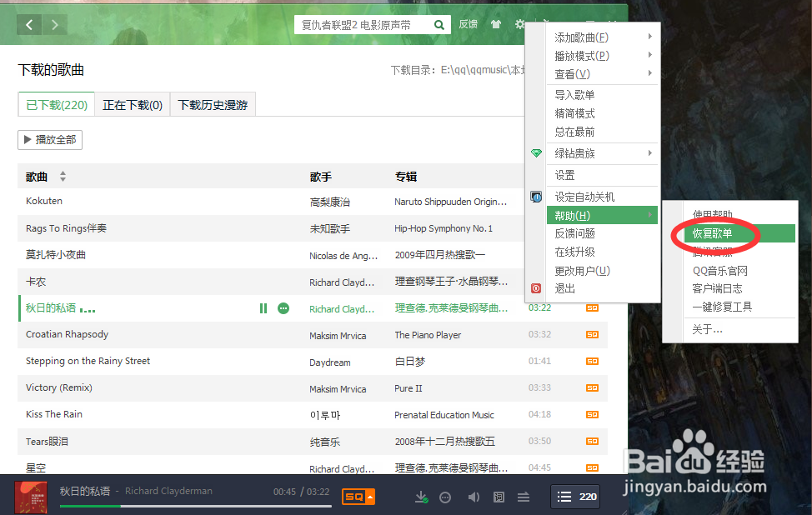Click album The Piano Player
The height and width of the screenshot is (515, 812).
point(428,335)
